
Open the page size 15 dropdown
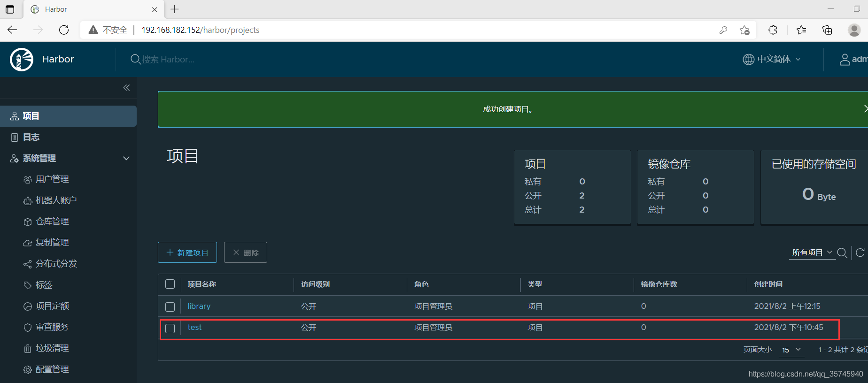791,350
